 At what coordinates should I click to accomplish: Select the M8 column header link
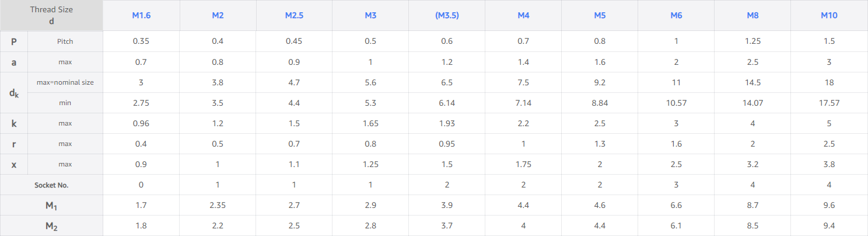click(x=752, y=16)
